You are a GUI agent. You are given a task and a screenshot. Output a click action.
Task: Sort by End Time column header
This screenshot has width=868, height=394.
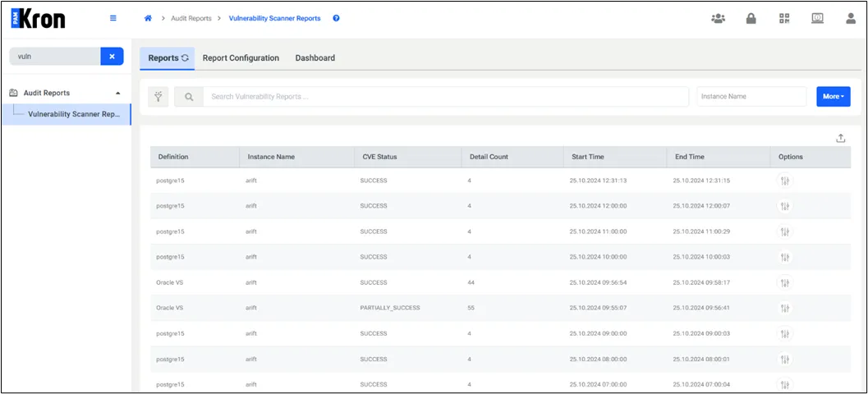point(719,157)
